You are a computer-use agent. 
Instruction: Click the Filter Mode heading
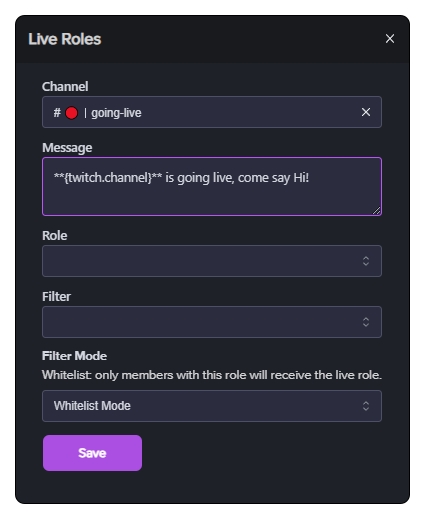[74, 356]
